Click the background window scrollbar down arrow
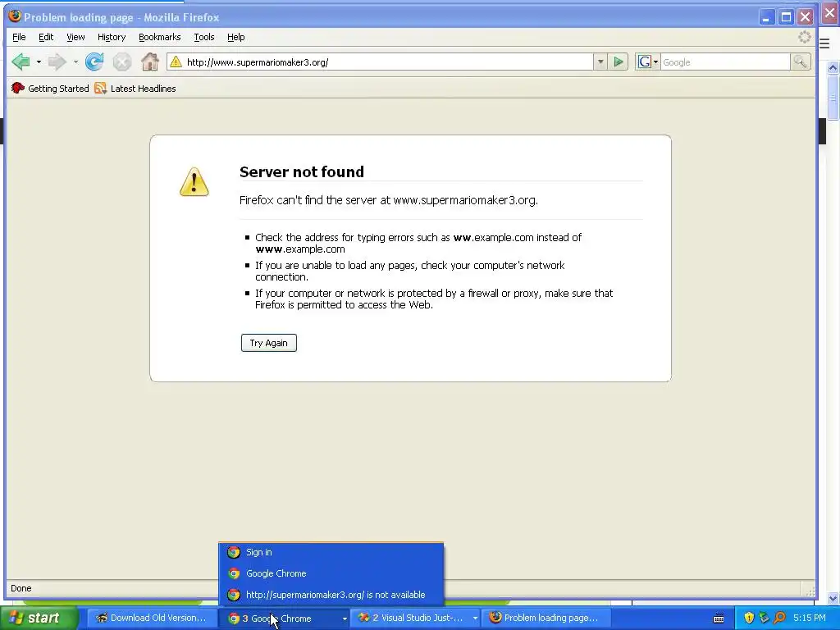Viewport: 840px width, 630px height. 833,598
